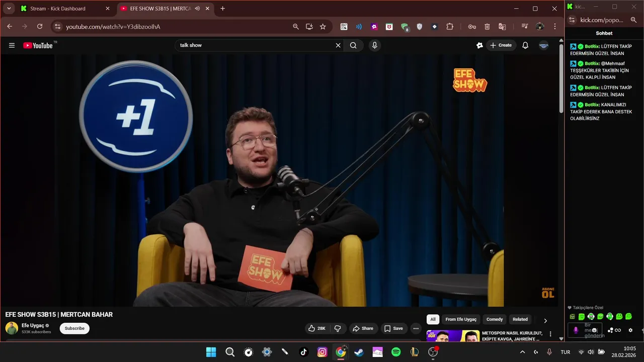Bookmark this page with the star
This screenshot has height=362, width=644.
click(x=323, y=27)
